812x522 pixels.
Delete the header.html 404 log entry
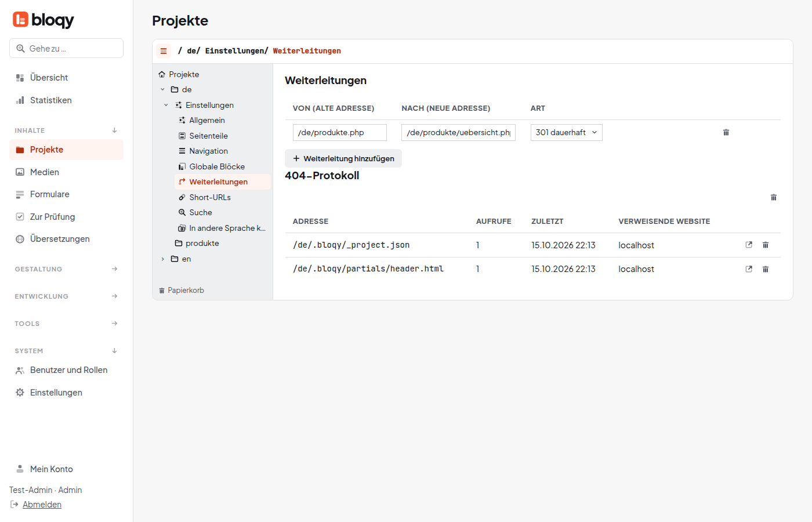point(765,269)
